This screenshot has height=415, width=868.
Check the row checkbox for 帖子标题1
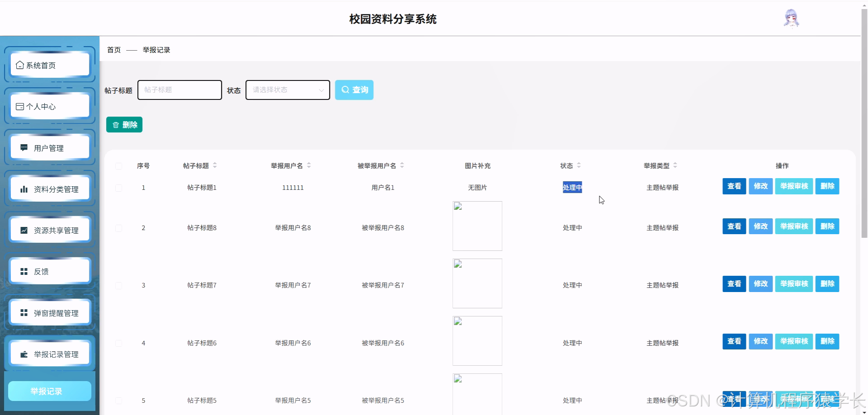pos(119,188)
